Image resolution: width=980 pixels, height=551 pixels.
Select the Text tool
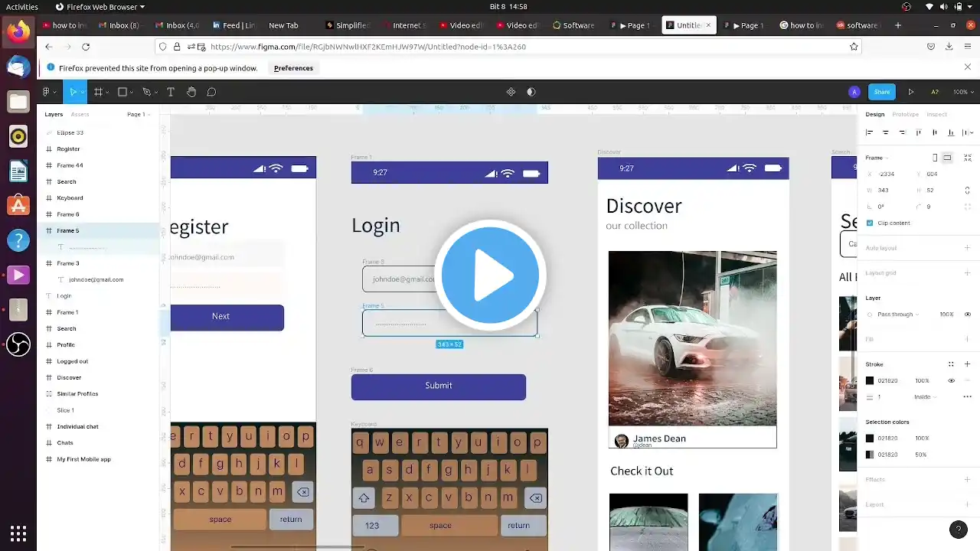click(x=171, y=92)
